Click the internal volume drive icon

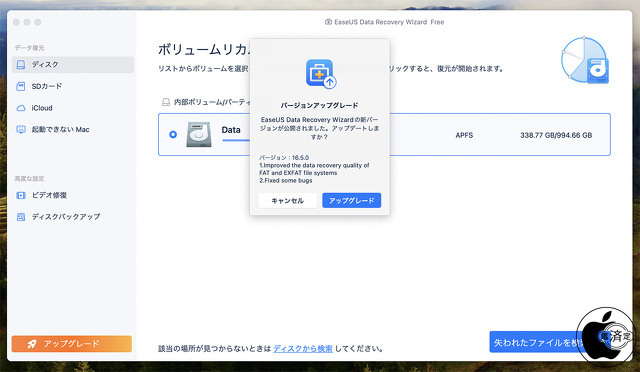coord(166,102)
